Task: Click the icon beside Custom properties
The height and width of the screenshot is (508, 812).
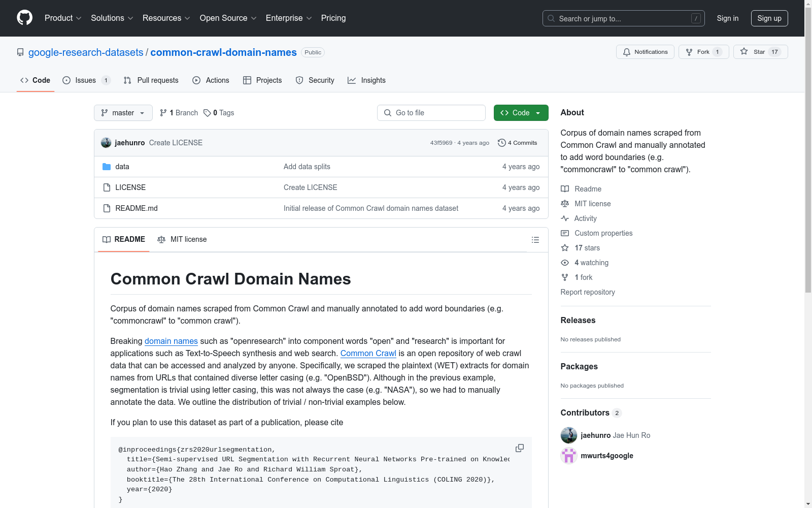Action: point(565,233)
